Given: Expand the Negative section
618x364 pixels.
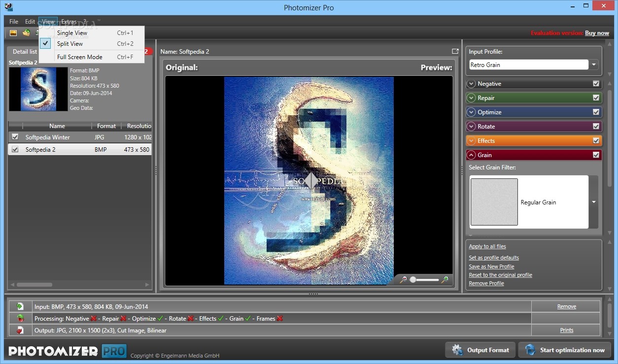Looking at the screenshot, I should (472, 84).
